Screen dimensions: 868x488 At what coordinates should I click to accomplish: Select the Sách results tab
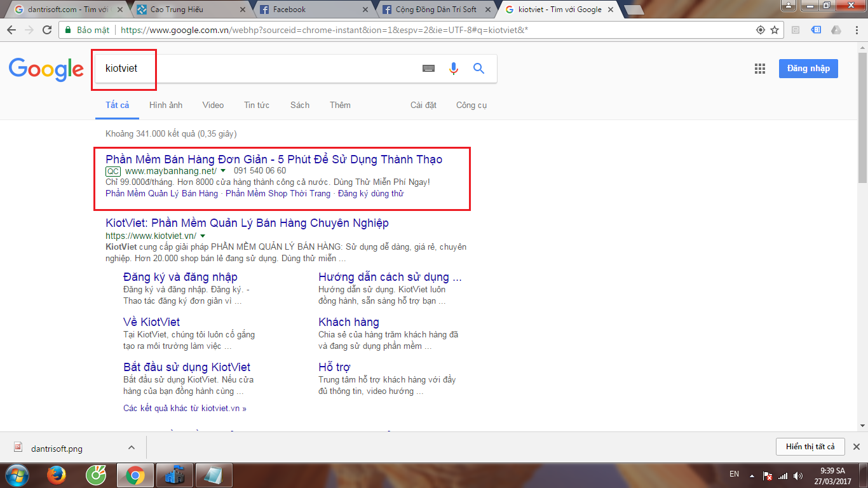300,105
